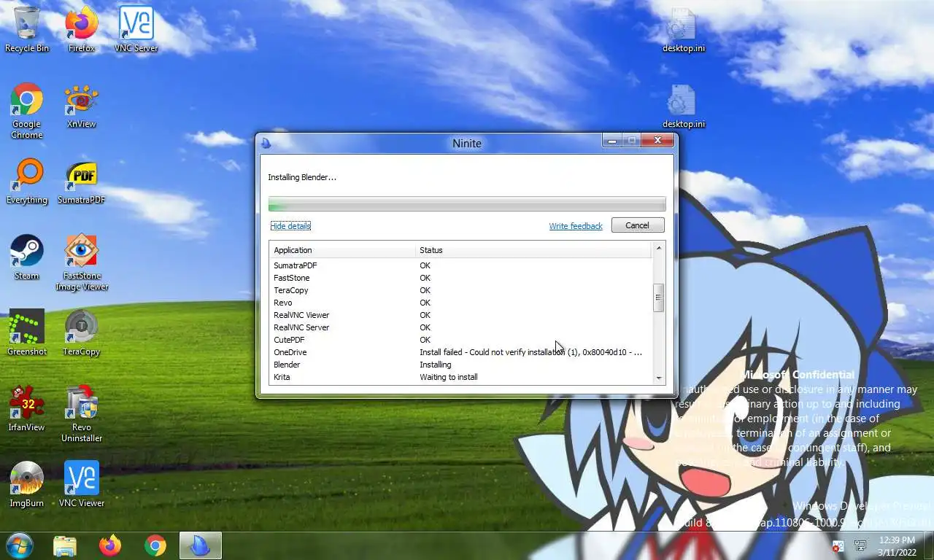Click the 'Waiting to install' status text
The image size is (934, 560).
click(449, 377)
